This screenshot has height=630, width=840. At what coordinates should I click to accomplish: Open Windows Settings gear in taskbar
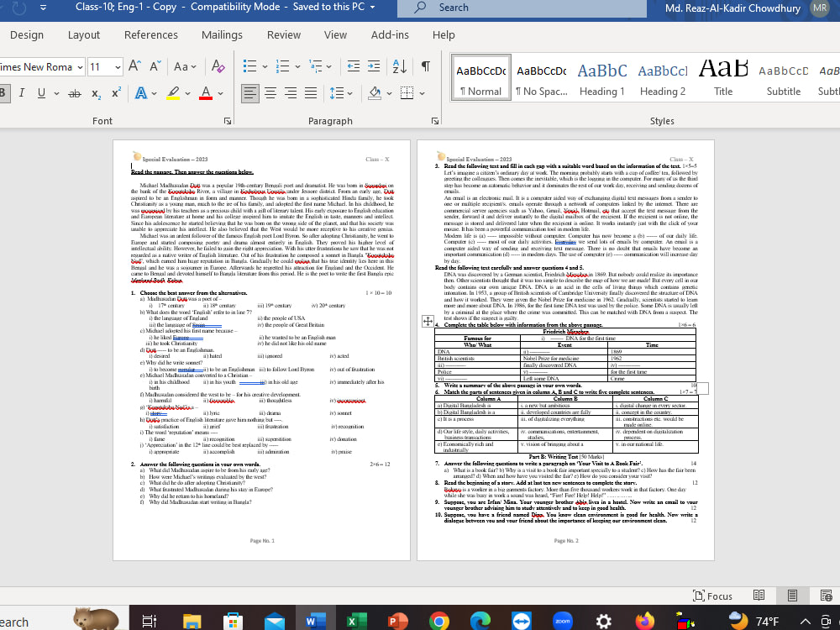click(x=604, y=621)
